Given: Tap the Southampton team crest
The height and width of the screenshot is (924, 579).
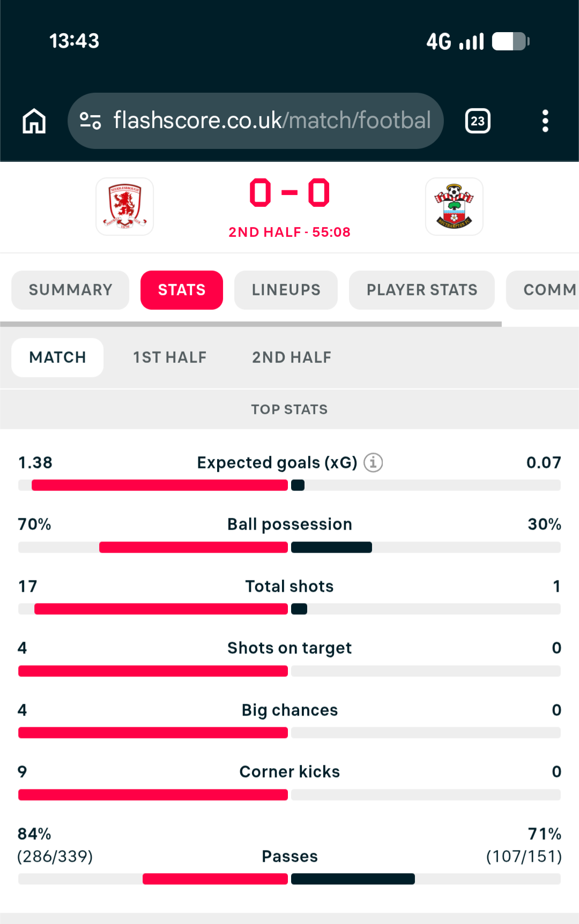Looking at the screenshot, I should [454, 206].
